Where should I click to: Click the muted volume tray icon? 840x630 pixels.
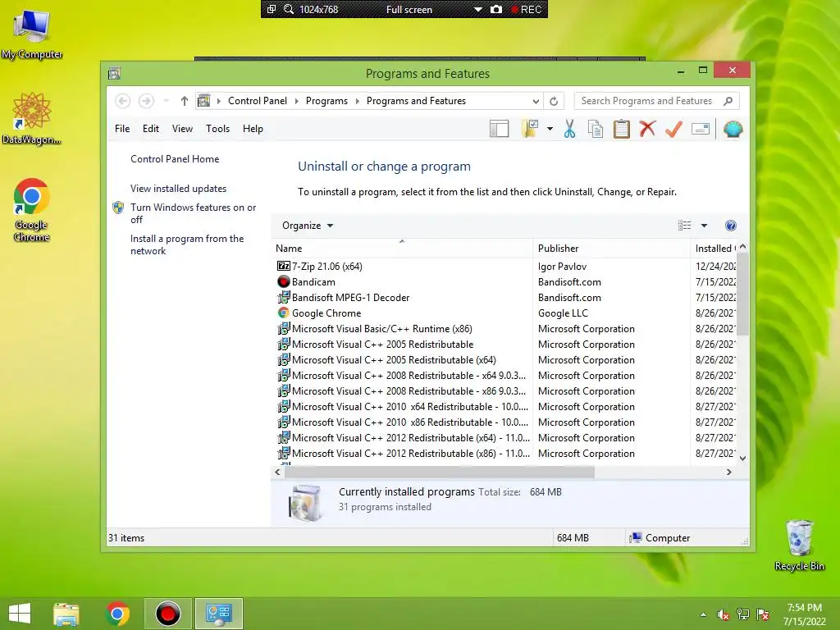(724, 614)
